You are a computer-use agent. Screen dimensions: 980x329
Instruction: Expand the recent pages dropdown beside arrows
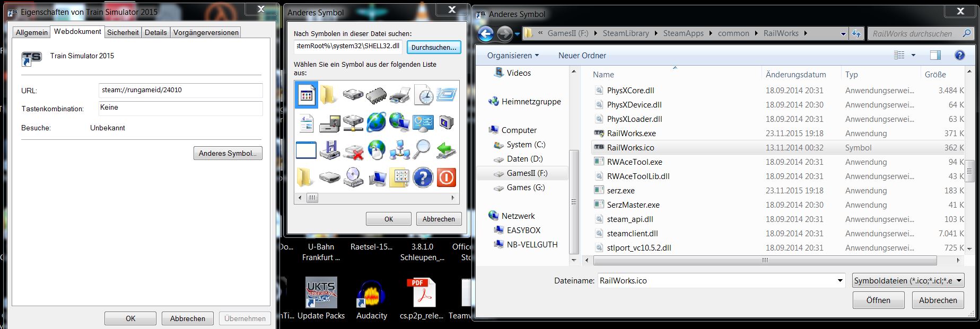(518, 34)
